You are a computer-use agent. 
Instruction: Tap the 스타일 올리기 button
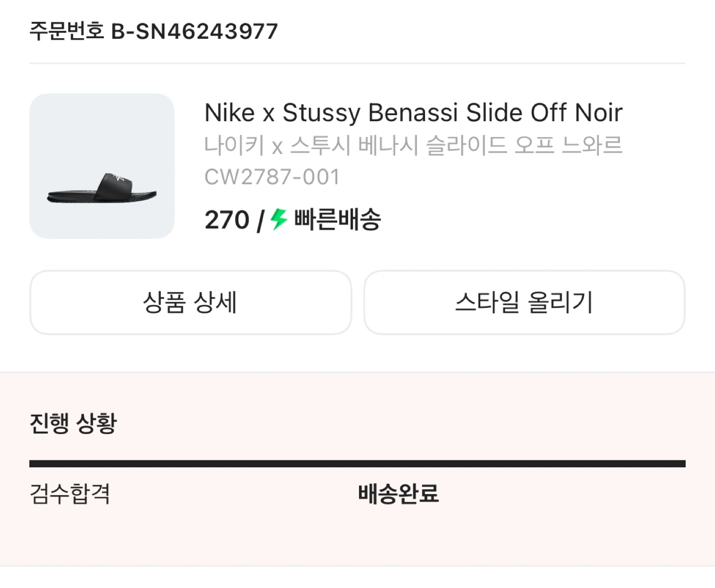coord(524,302)
